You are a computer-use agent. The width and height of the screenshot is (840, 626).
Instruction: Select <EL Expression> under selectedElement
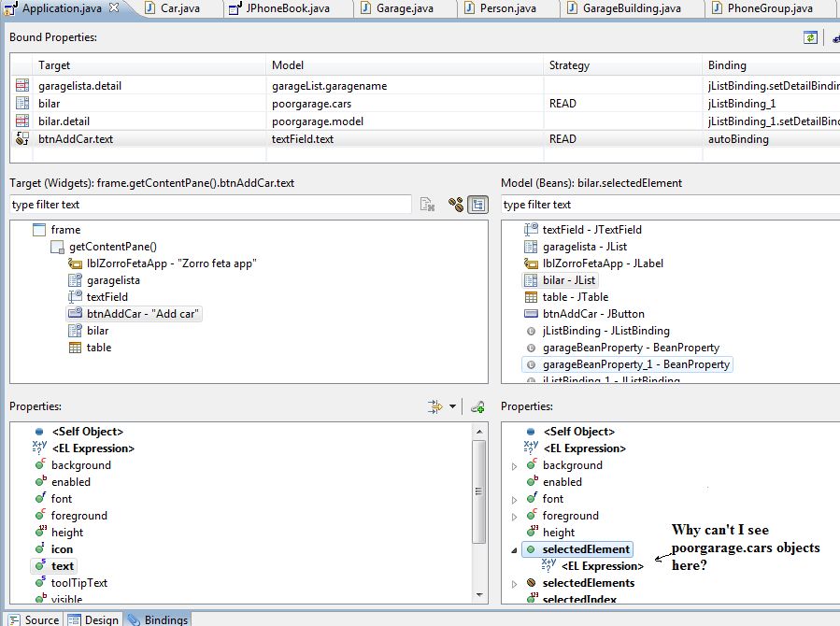[x=602, y=565]
